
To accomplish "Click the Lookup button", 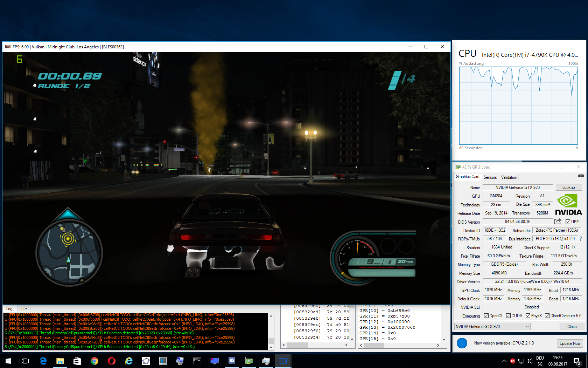I will pyautogui.click(x=568, y=188).
